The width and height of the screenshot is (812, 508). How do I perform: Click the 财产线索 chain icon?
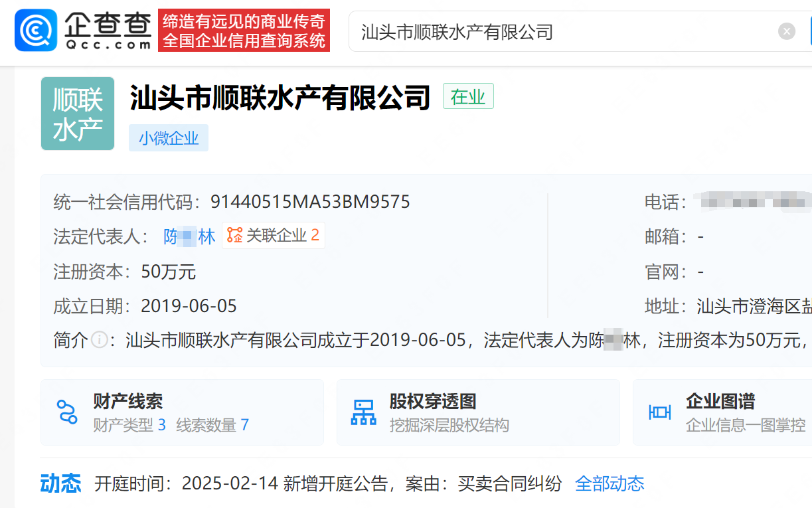coord(67,412)
